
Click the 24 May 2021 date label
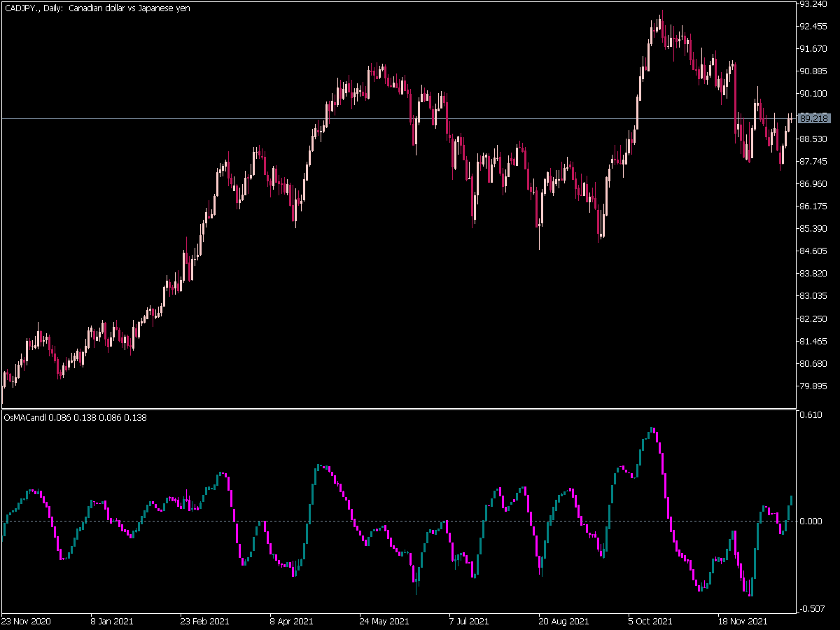pos(384,621)
